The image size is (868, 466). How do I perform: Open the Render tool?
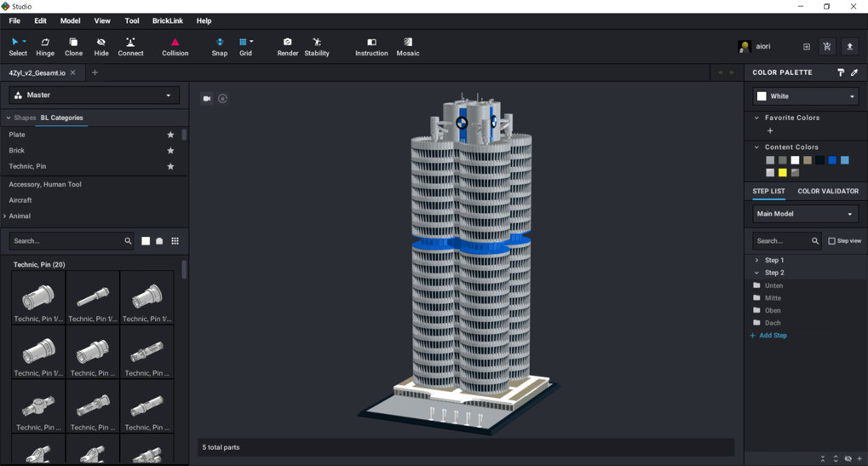(x=287, y=46)
